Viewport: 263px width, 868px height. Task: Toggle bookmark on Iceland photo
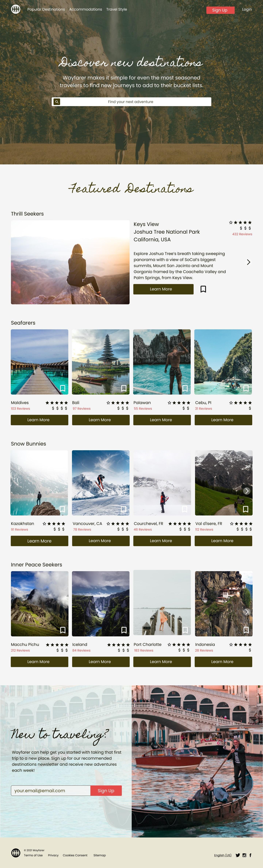pyautogui.click(x=124, y=630)
